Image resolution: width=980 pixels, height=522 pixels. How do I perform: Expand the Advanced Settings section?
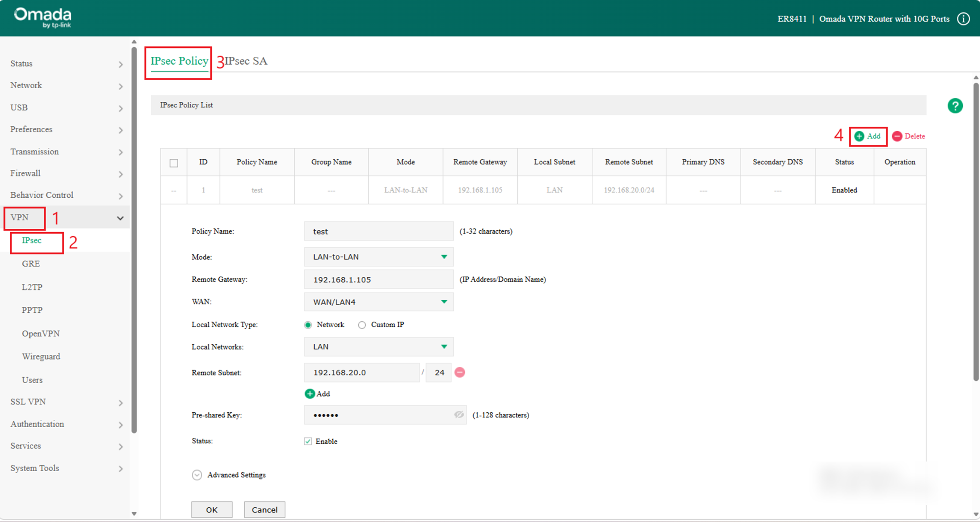click(x=197, y=475)
